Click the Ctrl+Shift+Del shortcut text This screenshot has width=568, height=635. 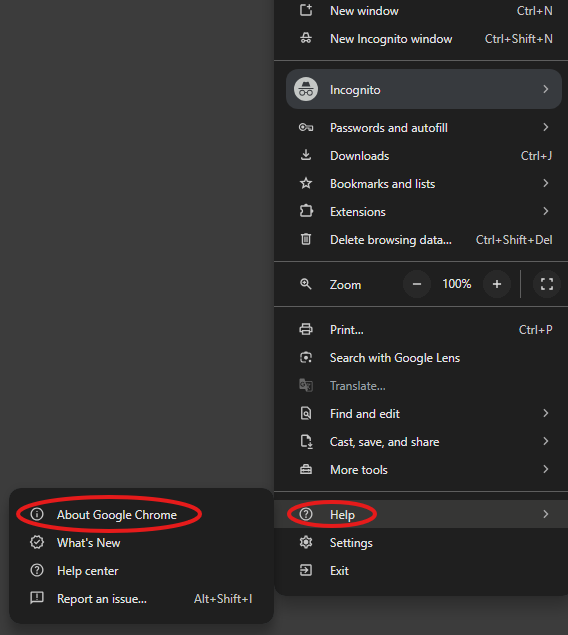[x=514, y=240]
